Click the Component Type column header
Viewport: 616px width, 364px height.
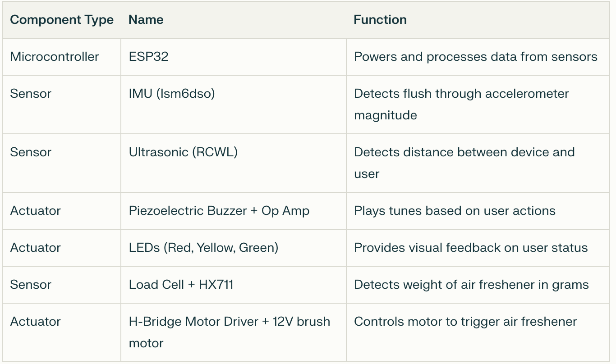click(62, 20)
